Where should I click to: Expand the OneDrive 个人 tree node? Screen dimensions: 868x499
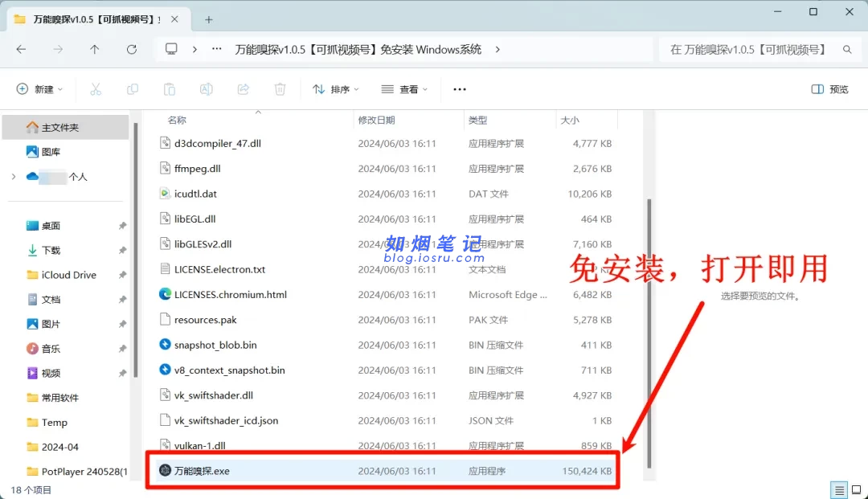tap(14, 177)
